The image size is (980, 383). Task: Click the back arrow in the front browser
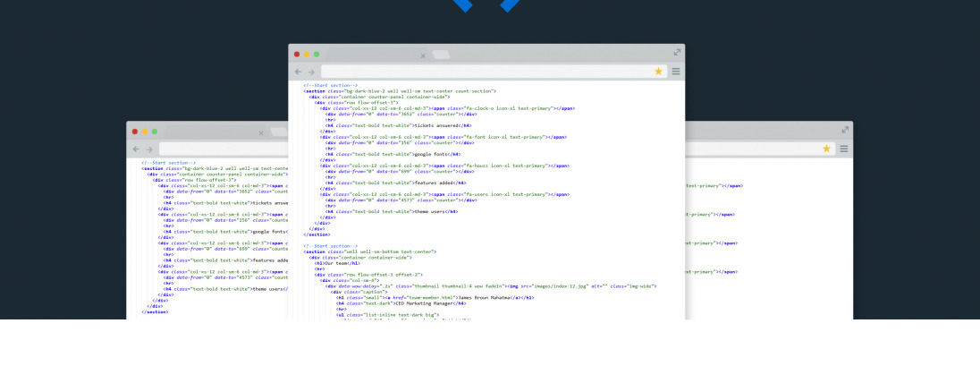[299, 72]
